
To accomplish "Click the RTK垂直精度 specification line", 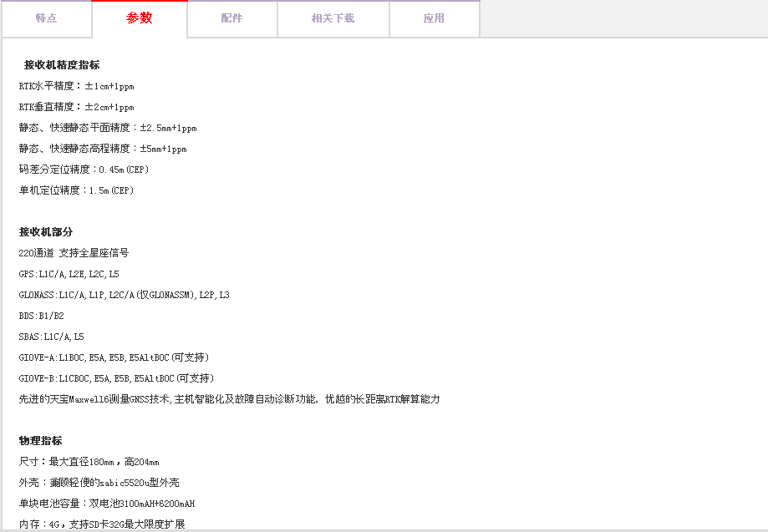I will 76,107.
